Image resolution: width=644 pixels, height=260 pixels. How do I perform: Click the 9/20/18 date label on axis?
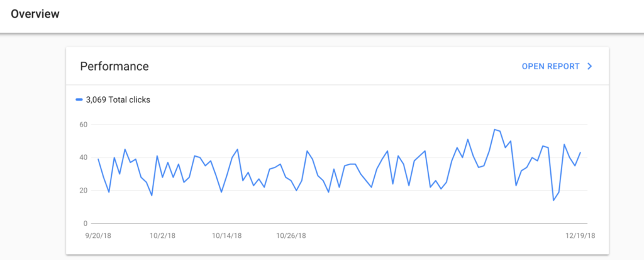(98, 235)
